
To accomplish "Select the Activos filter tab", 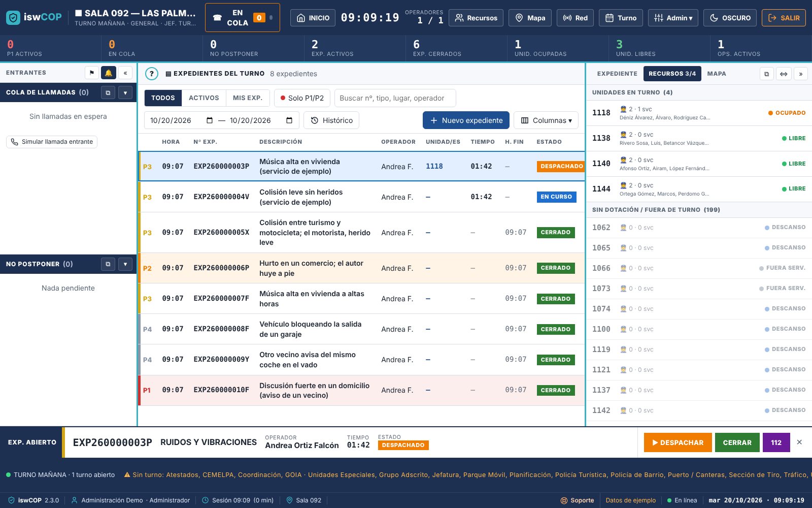I will pyautogui.click(x=204, y=98).
